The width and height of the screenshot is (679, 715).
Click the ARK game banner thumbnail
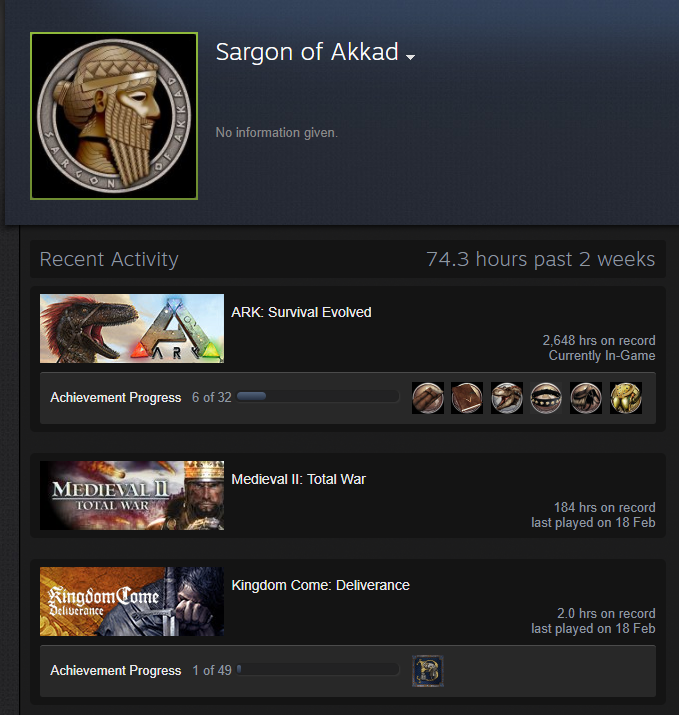coord(132,328)
